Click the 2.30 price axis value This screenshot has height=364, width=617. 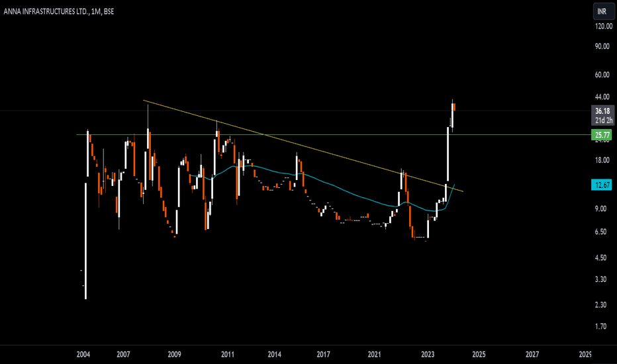click(600, 304)
